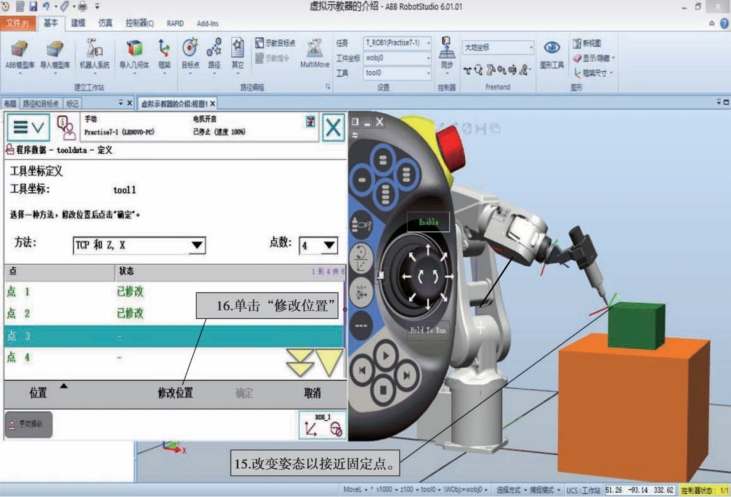Select the 点 1 row
The image size is (731, 497).
173,292
